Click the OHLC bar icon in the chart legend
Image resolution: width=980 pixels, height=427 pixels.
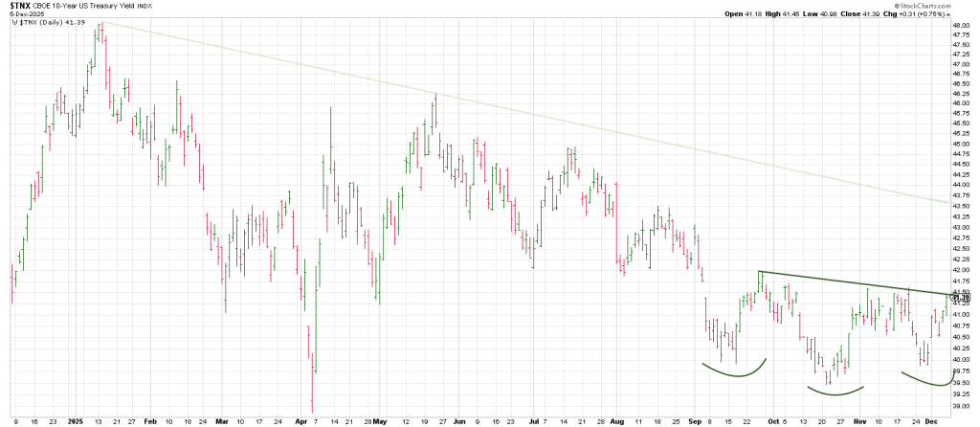tap(14, 23)
